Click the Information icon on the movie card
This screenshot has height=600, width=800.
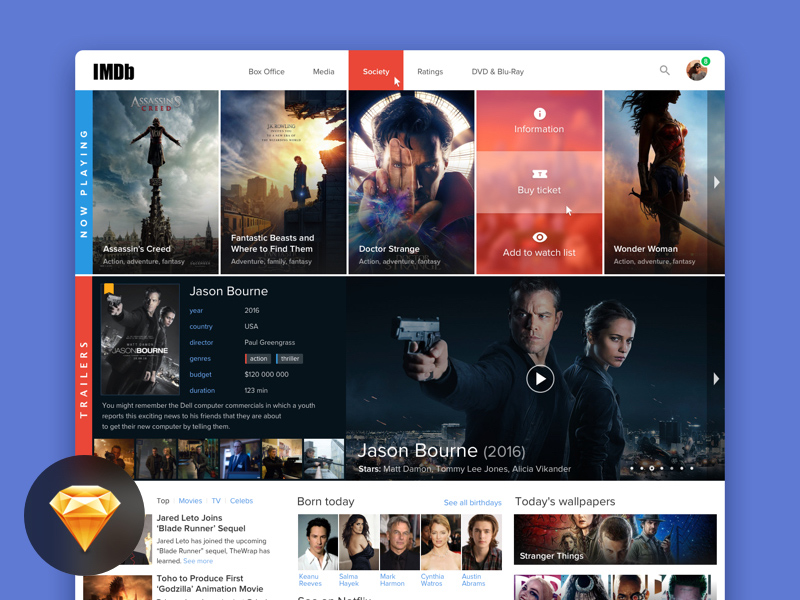(x=539, y=114)
